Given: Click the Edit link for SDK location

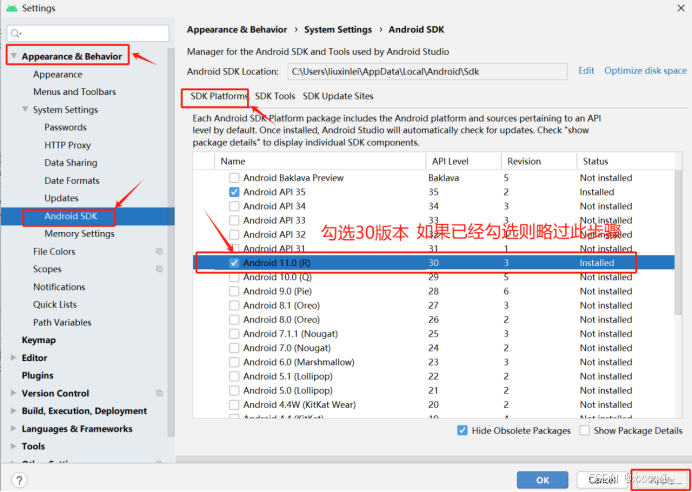Looking at the screenshot, I should click(x=587, y=71).
